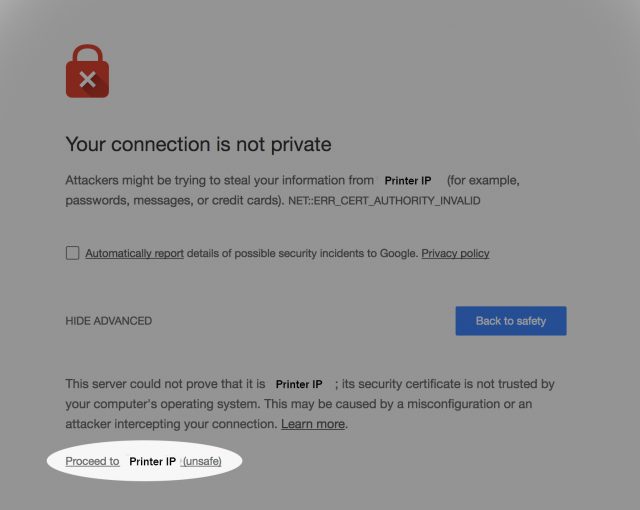Click the "Your connection is not private" heading
Image resolution: width=640 pixels, height=510 pixels.
tap(198, 144)
